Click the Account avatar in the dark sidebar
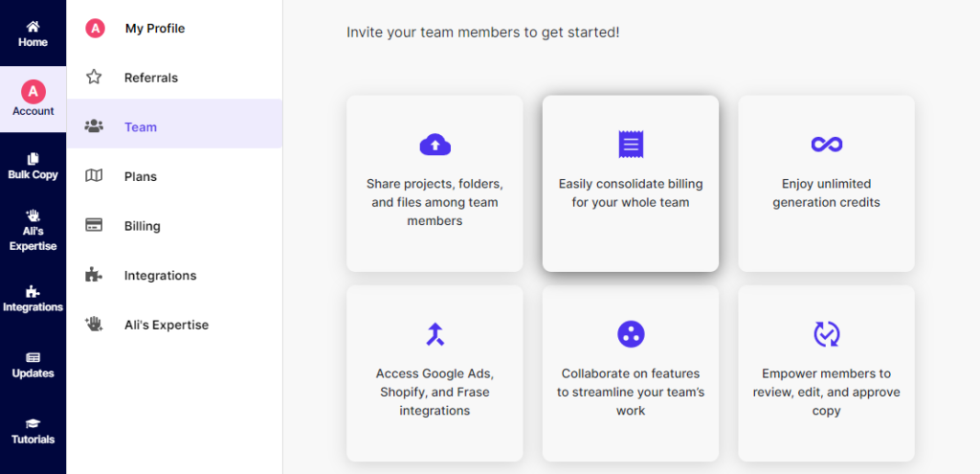980x474 pixels. pyautogui.click(x=33, y=92)
